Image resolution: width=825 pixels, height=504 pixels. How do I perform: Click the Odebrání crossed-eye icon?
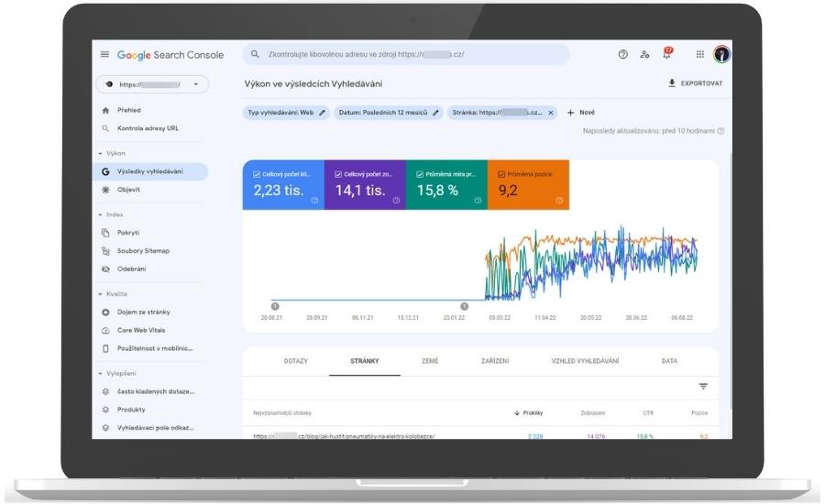tap(105, 268)
